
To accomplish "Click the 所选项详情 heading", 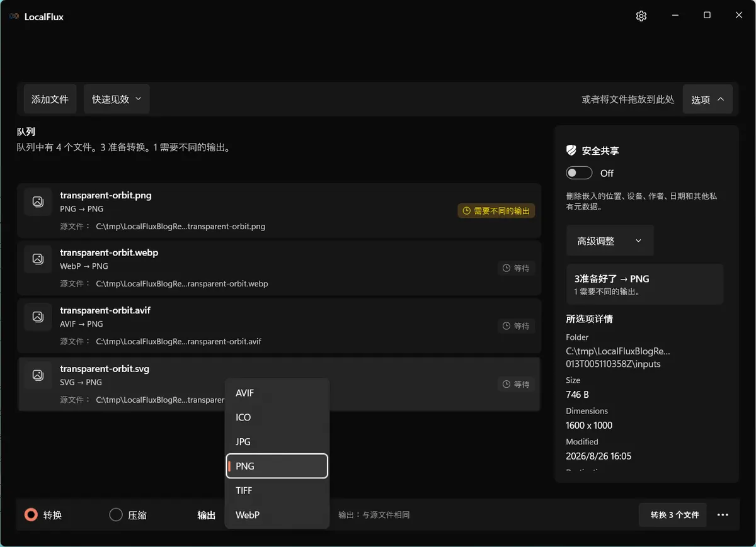I will (x=589, y=319).
